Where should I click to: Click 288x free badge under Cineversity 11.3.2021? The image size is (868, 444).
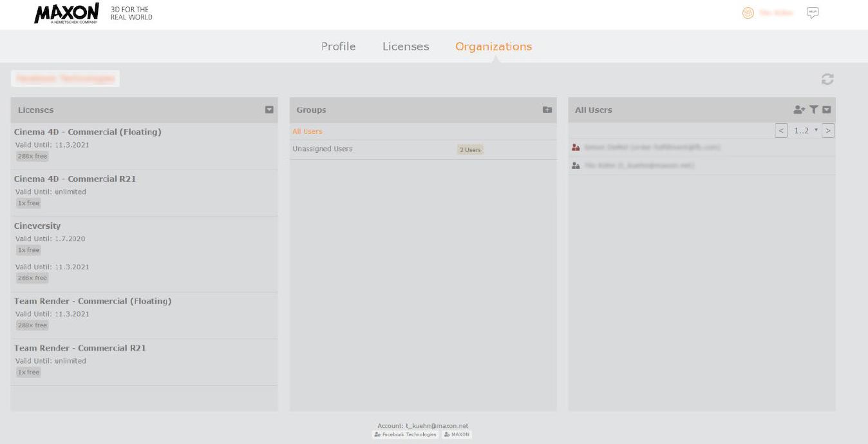[x=32, y=278]
